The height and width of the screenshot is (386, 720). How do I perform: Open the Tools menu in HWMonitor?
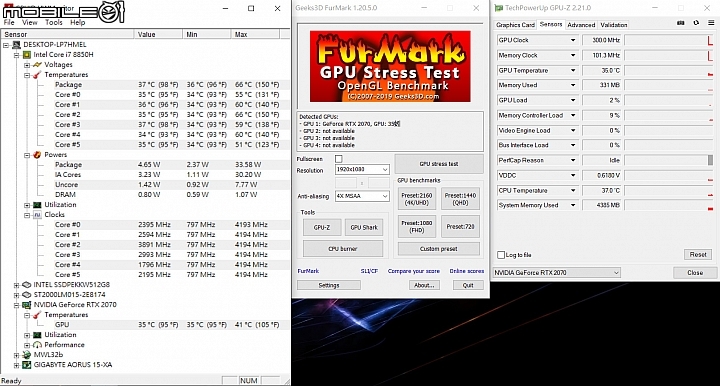tap(53, 22)
